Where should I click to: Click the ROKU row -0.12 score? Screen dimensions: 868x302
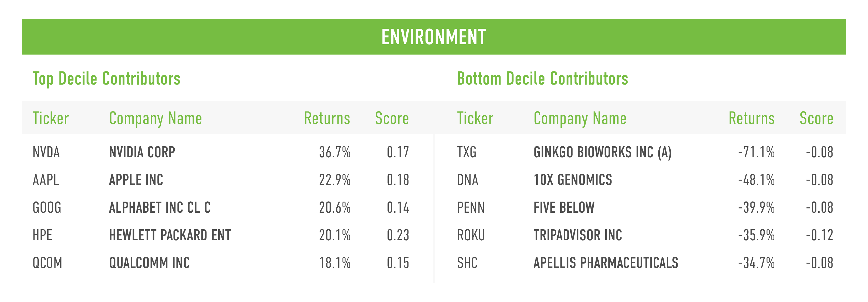tap(820, 235)
